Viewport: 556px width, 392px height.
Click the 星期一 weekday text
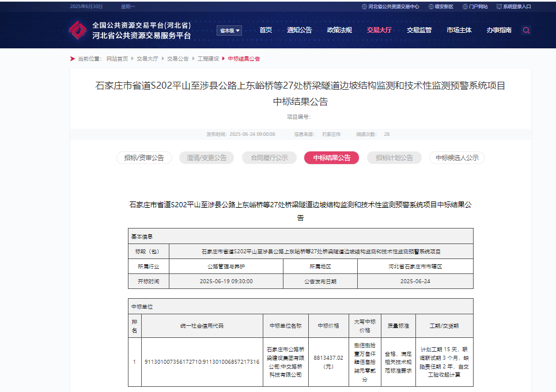pos(128,6)
